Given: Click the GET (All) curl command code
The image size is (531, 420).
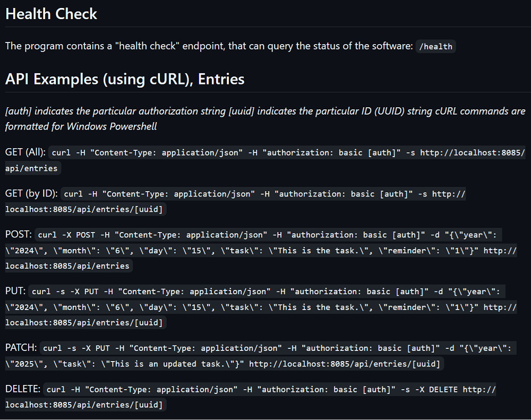Looking at the screenshot, I should click(x=287, y=153).
